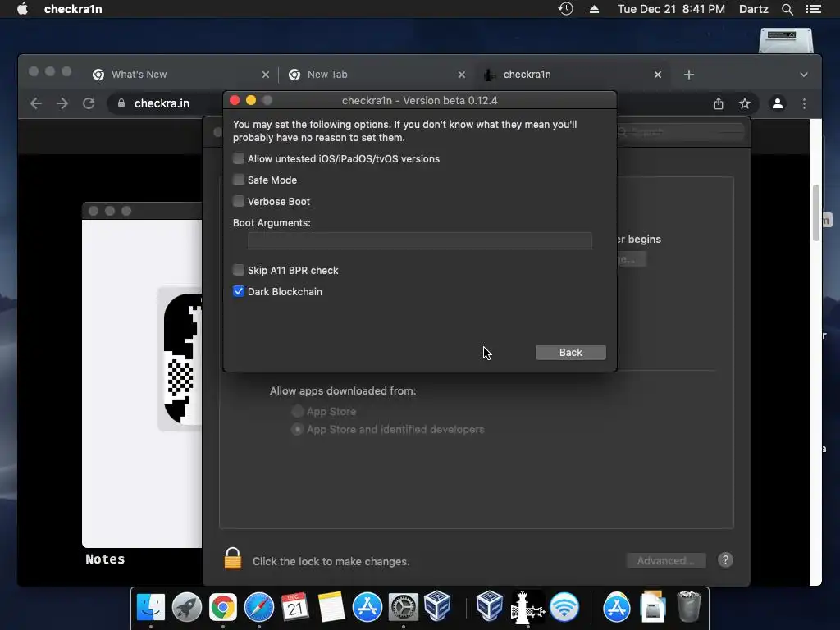Screen dimensions: 840x630
Task: Open Chrome three-dot menu
Action: tap(804, 104)
